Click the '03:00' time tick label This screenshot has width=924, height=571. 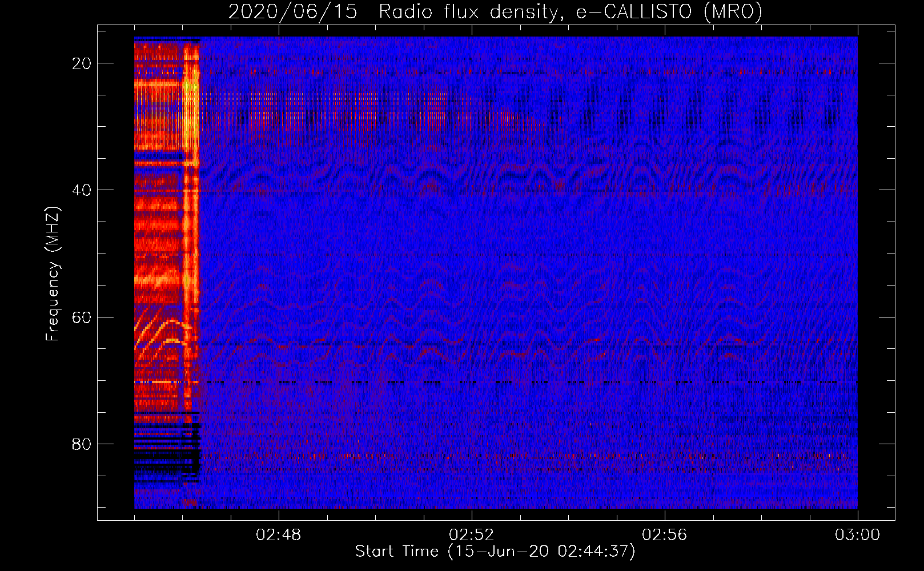(x=858, y=535)
